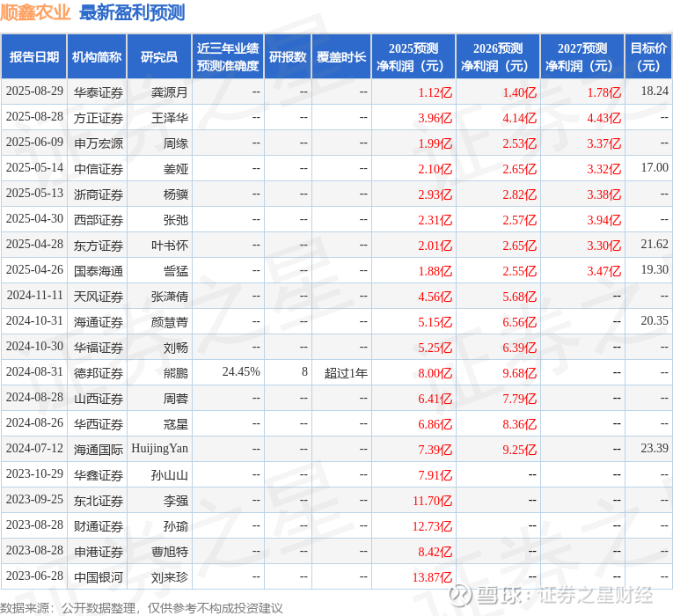Click the 2026 profit value 4.14亿
This screenshot has height=616, width=673.
tap(519, 118)
